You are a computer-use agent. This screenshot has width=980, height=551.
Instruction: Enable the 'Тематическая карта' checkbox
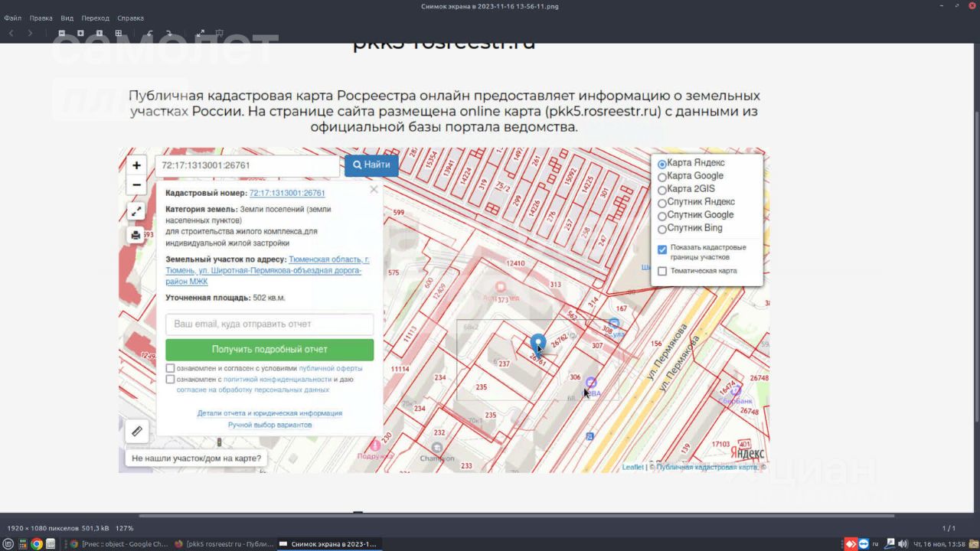tap(662, 271)
